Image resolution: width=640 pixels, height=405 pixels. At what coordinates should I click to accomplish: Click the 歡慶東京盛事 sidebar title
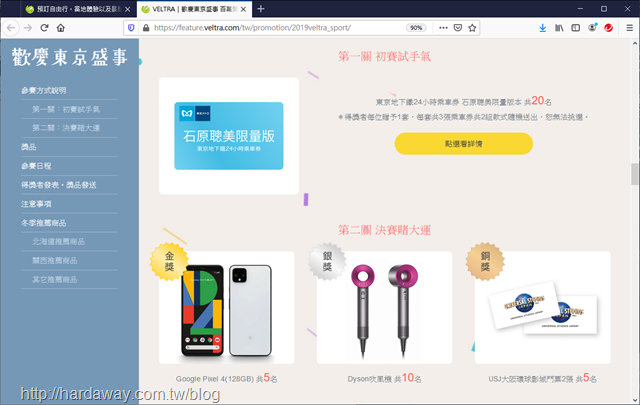pyautogui.click(x=70, y=57)
